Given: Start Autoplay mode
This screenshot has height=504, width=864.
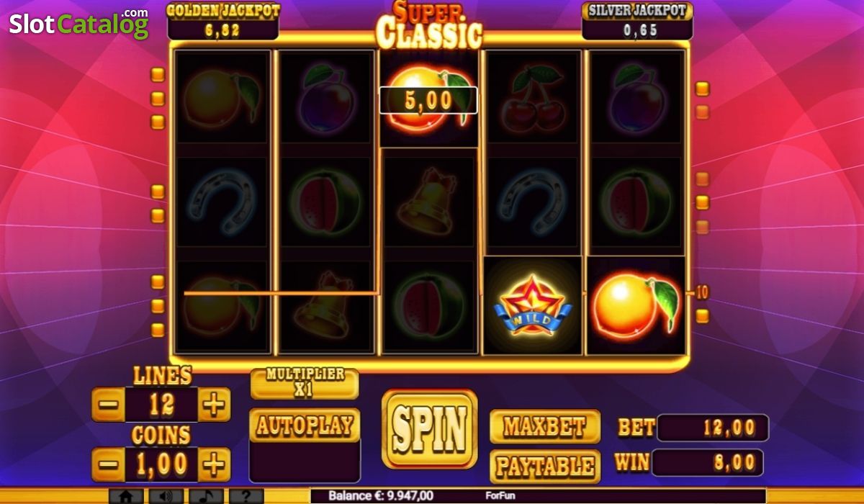Looking at the screenshot, I should tap(305, 425).
